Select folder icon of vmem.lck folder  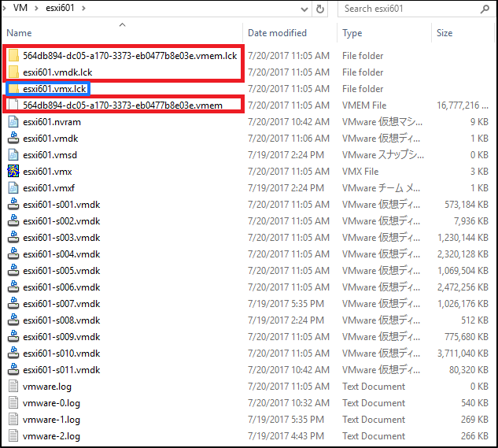coord(13,55)
